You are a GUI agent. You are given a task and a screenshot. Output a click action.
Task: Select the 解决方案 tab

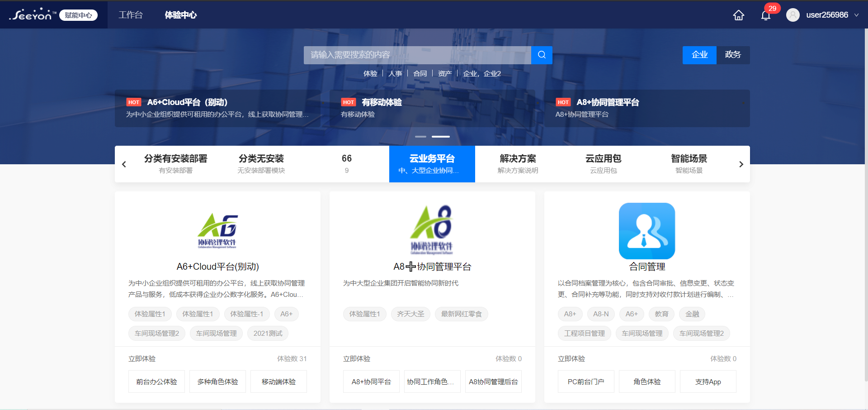point(518,164)
